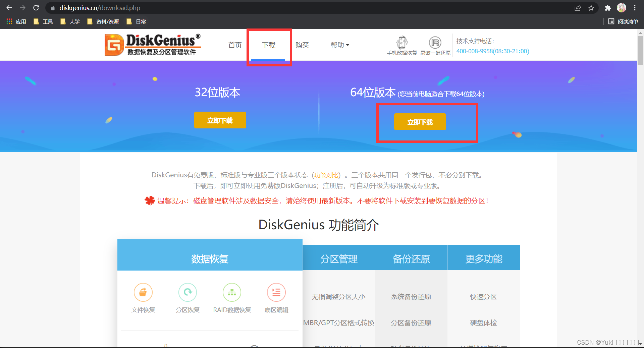Image resolution: width=644 pixels, height=348 pixels.
Task: Go back with the browser back arrow
Action: 9,8
